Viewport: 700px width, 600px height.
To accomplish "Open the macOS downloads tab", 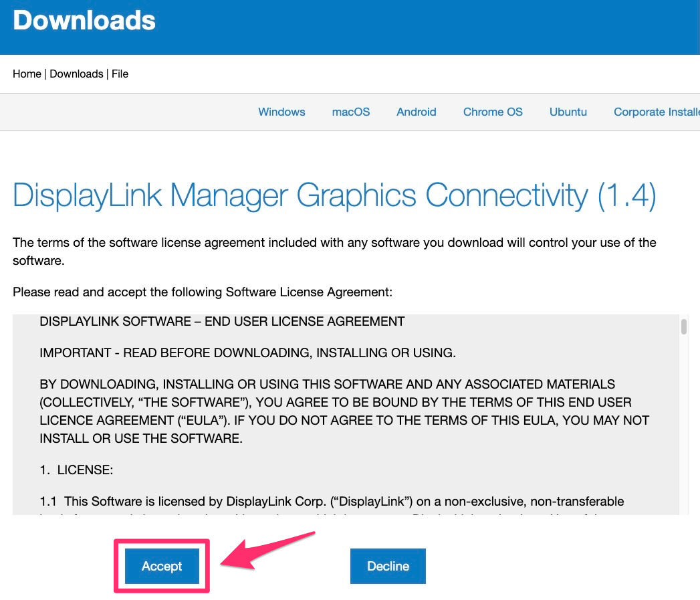I will click(x=351, y=112).
